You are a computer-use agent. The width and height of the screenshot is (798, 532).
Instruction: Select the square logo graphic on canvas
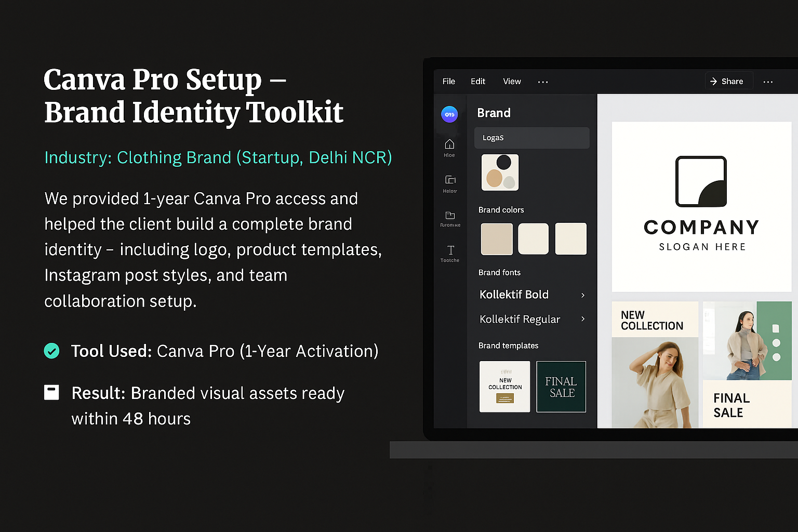click(701, 181)
